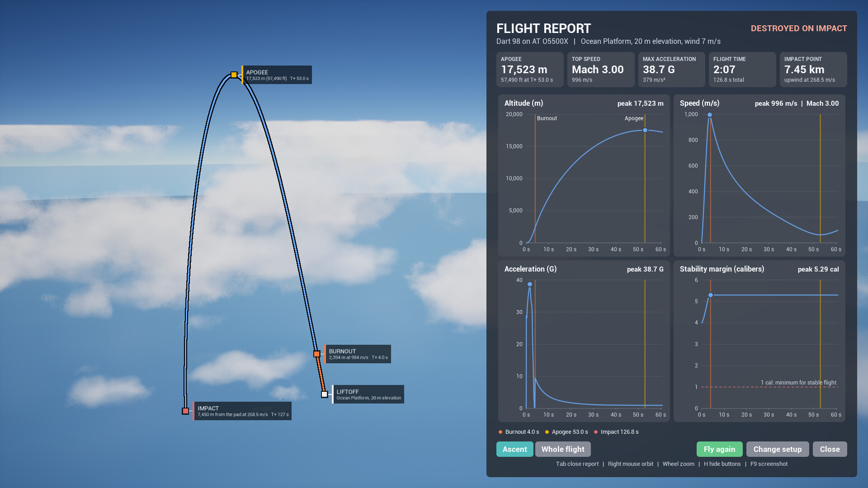This screenshot has height=488, width=868.
Task: Click the Apogee 17,523 m stat card
Action: (x=530, y=70)
